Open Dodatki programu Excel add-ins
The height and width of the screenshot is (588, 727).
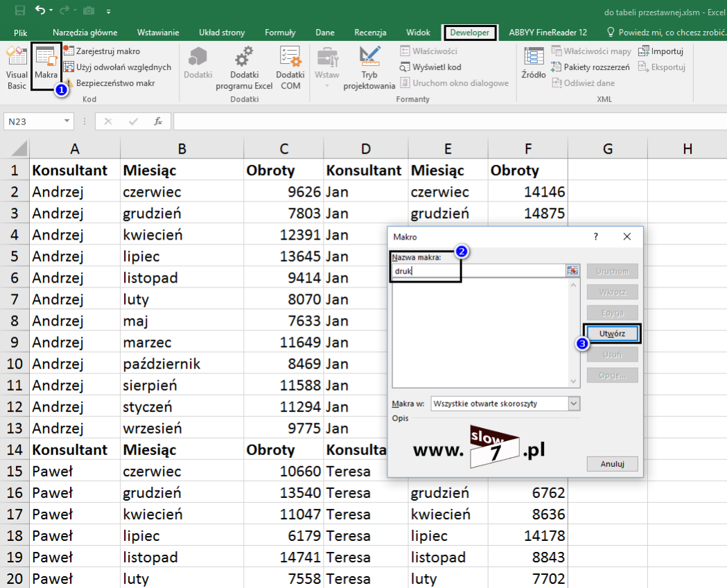click(245, 68)
